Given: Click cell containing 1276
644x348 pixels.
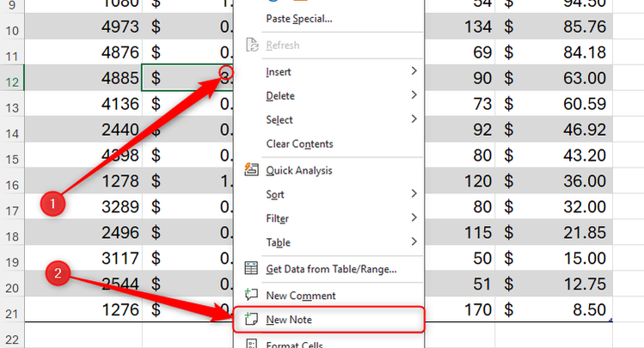Looking at the screenshot, I should (83, 309).
